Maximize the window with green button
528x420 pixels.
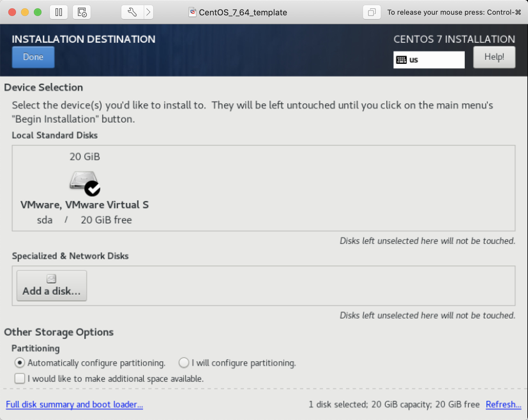38,12
